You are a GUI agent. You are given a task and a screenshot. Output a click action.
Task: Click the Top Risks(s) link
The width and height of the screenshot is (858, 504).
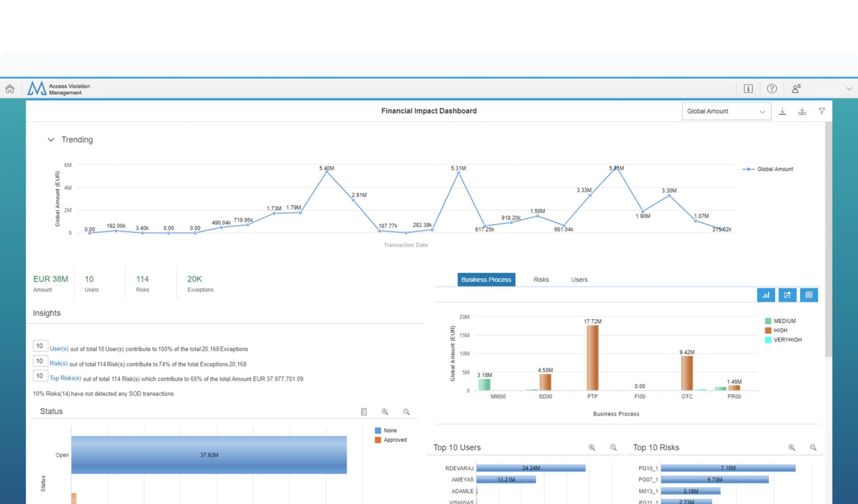pos(65,378)
